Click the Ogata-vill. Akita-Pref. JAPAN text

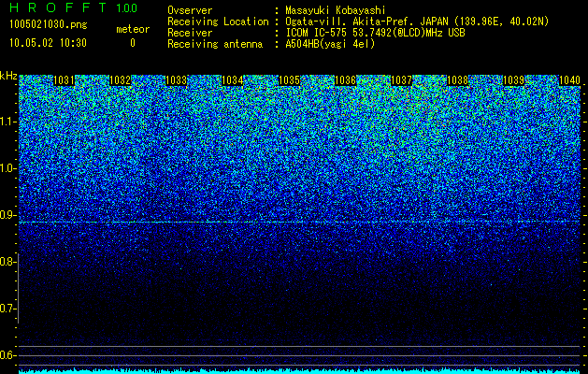417,22
